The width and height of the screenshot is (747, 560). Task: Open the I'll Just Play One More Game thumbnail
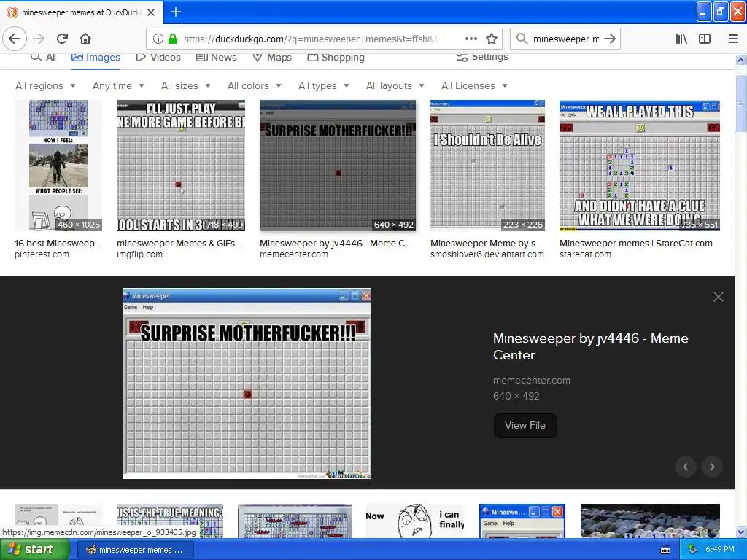(x=181, y=166)
